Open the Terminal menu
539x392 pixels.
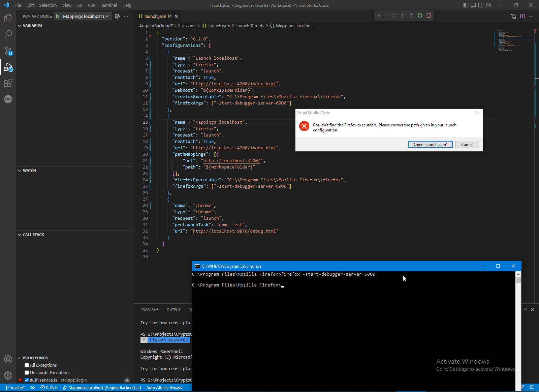pos(108,5)
